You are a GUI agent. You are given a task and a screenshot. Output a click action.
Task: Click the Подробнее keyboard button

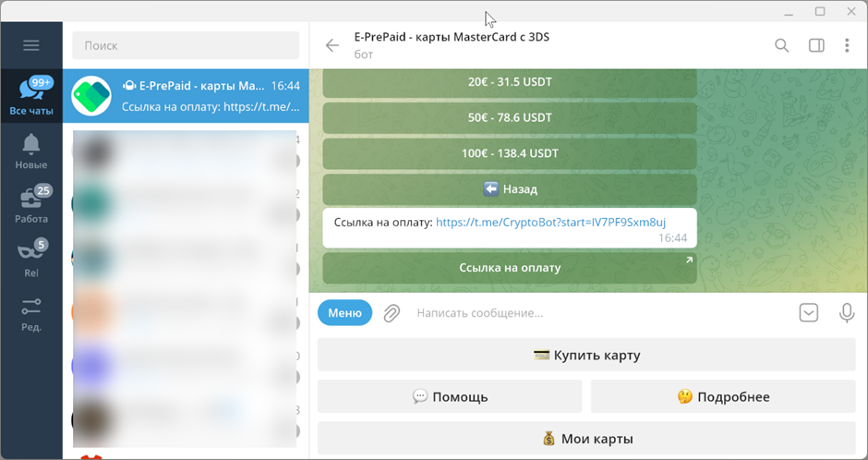coord(723,396)
